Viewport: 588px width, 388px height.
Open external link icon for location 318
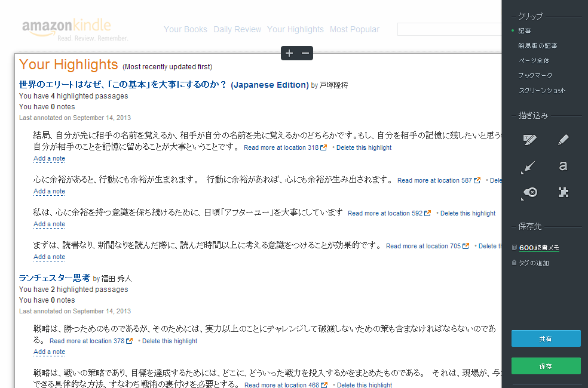coord(323,147)
